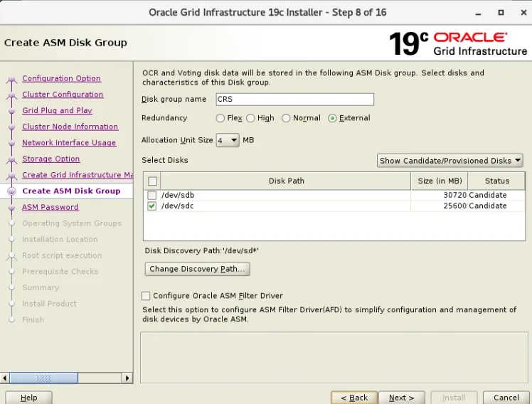Click the Candidate status of /dev/sdc
The height and width of the screenshot is (404, 532).
tap(488, 206)
